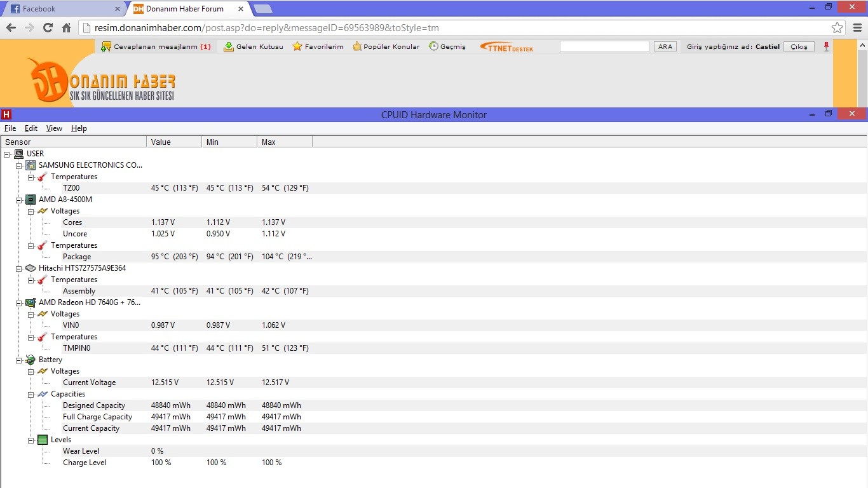Click the Min column header
The height and width of the screenshot is (488, 868).
pos(229,142)
